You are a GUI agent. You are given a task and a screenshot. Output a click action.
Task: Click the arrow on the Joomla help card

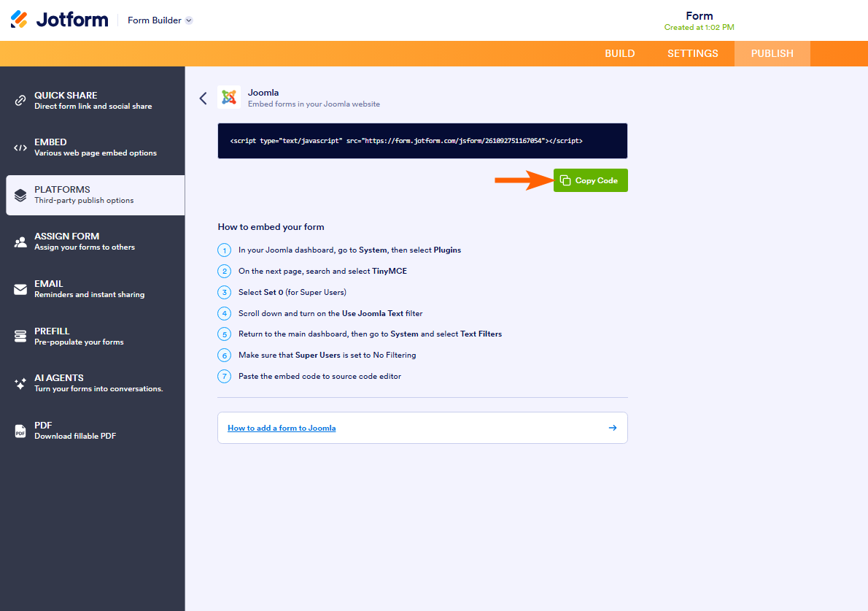pos(613,428)
